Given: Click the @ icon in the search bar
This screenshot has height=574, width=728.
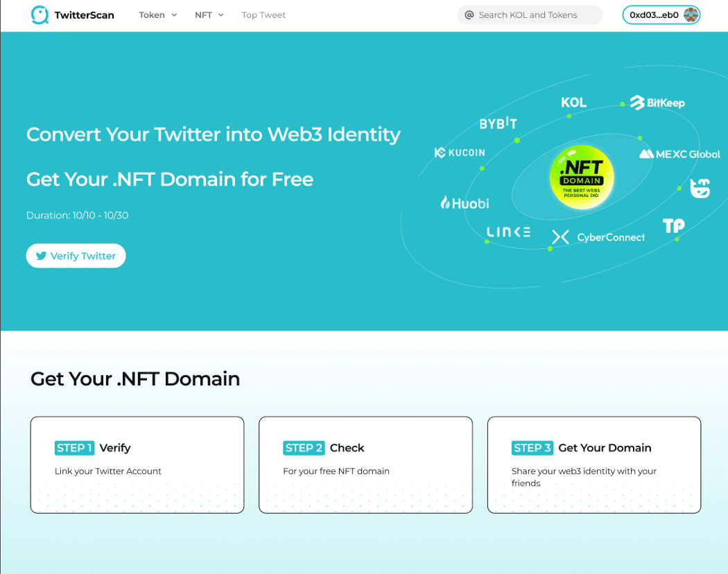Looking at the screenshot, I should (x=469, y=15).
